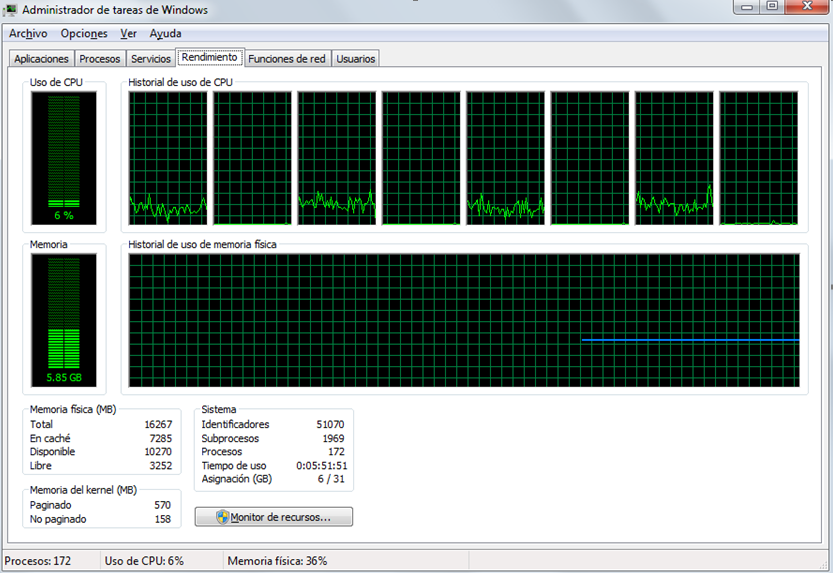Click the Asignación (GB) value 6 / 31

tap(331, 478)
